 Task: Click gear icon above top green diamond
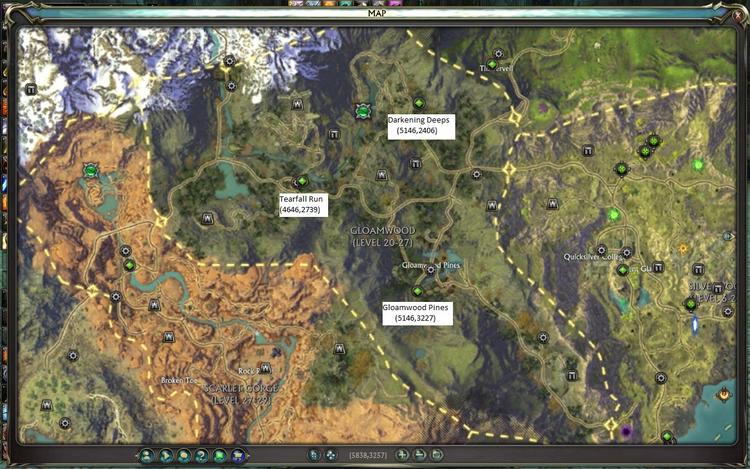point(498,54)
